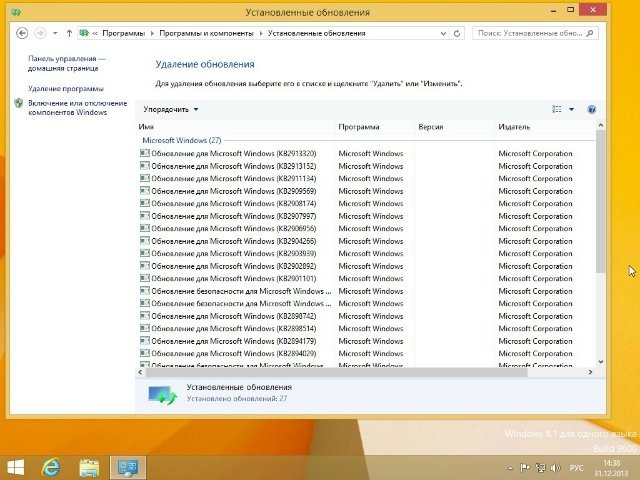Sort by the Программа column header
640x480 pixels.
pyautogui.click(x=374, y=127)
